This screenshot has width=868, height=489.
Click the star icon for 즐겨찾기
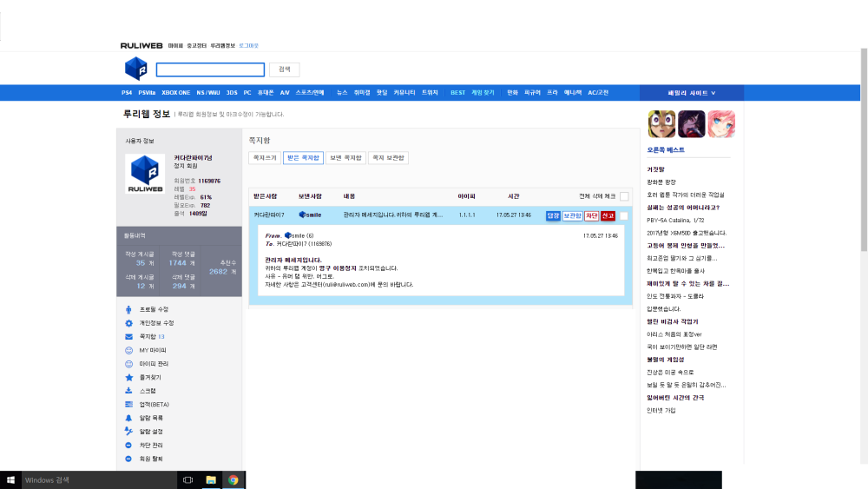pyautogui.click(x=128, y=378)
